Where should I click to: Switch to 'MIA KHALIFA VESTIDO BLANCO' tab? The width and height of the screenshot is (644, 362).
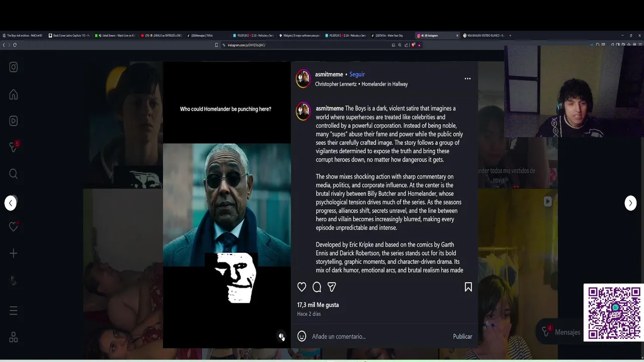[484, 36]
